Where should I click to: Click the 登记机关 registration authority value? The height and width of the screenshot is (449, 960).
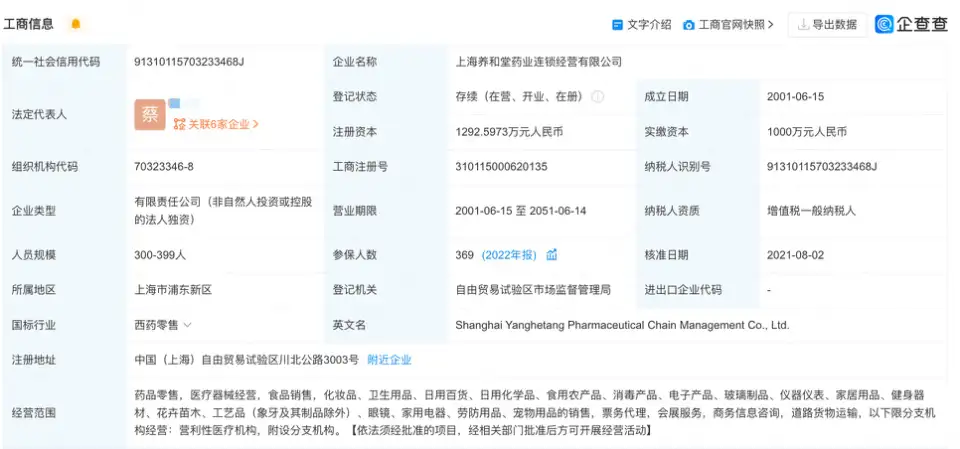coord(532,290)
